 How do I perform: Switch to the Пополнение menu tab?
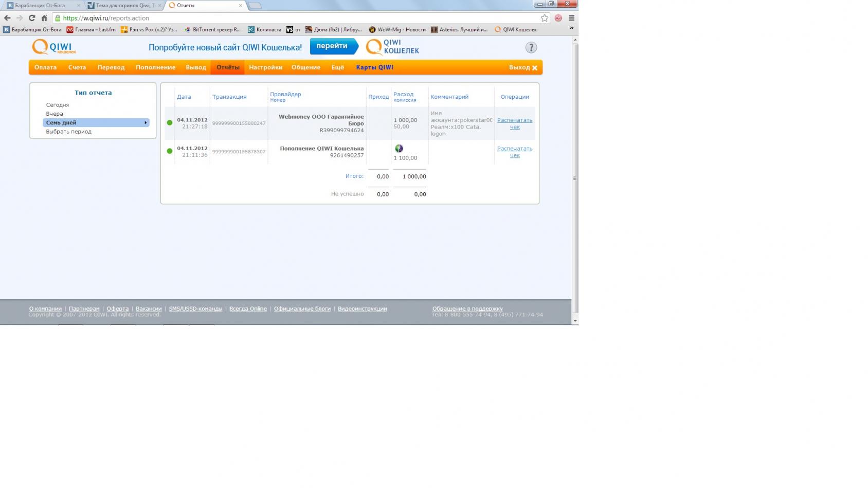tap(155, 67)
